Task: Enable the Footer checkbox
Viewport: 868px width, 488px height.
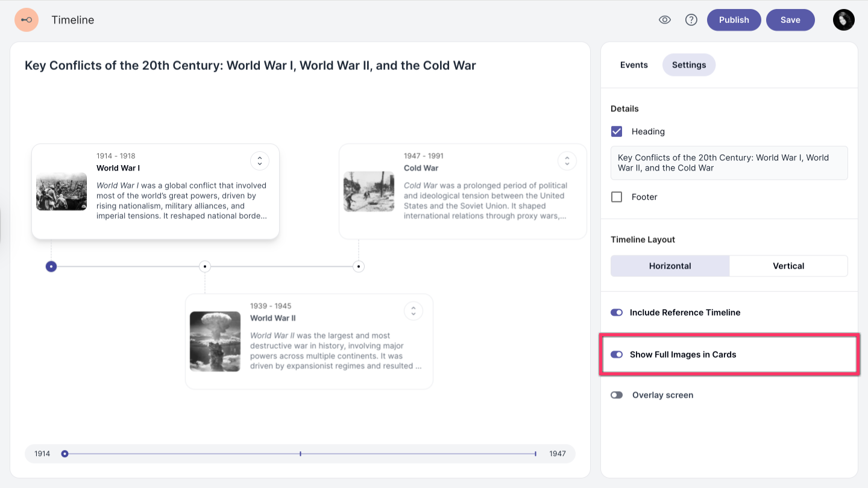Action: [x=617, y=197]
